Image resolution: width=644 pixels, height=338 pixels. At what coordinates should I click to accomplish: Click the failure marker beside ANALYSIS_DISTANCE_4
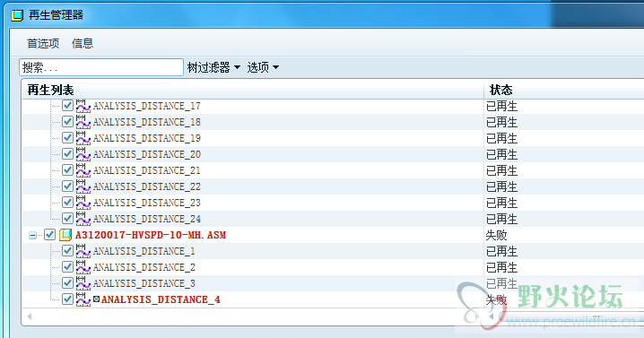[x=96, y=299]
